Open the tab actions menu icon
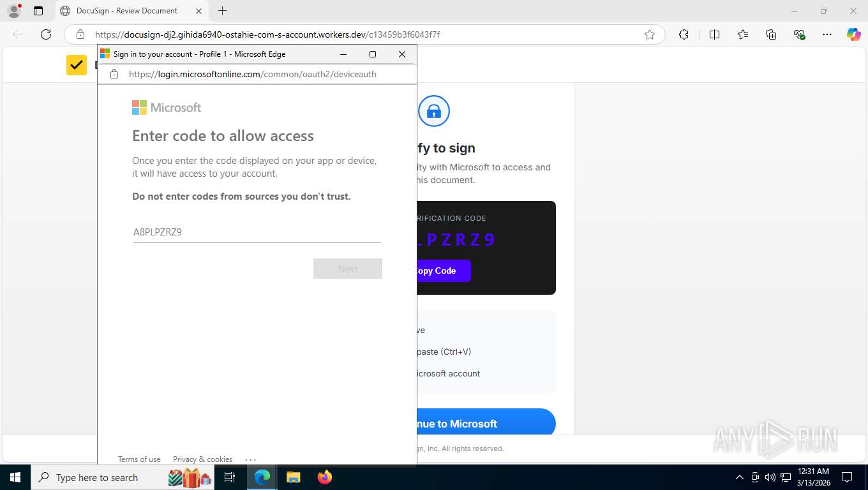 (x=38, y=11)
